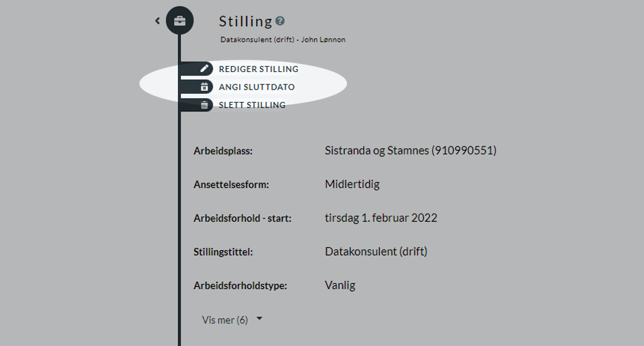644x346 pixels.
Task: Click the Vis mer dropdown arrow
Action: [259, 319]
